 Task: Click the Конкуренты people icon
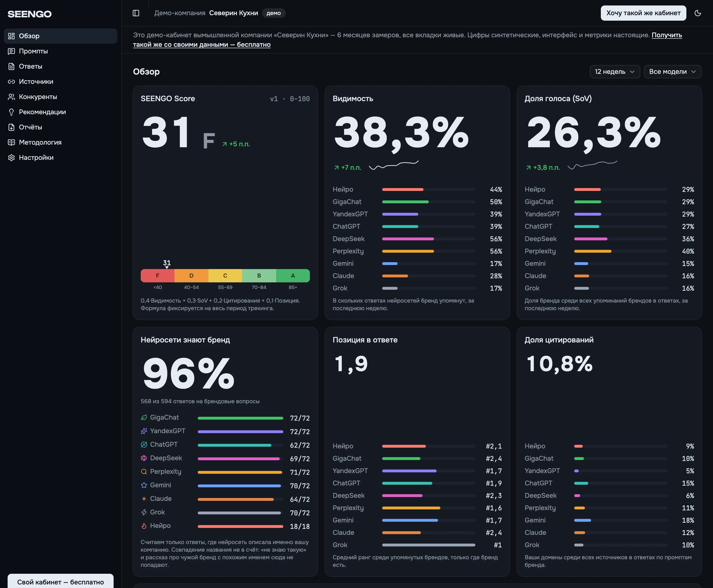tap(12, 97)
